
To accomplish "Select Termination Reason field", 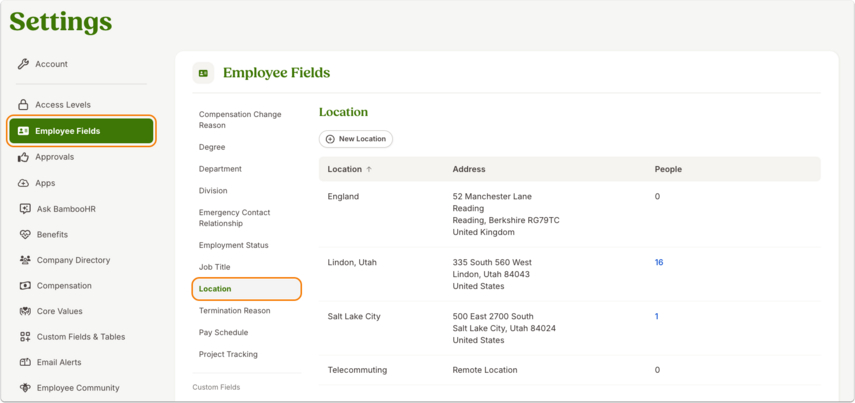I will (234, 311).
